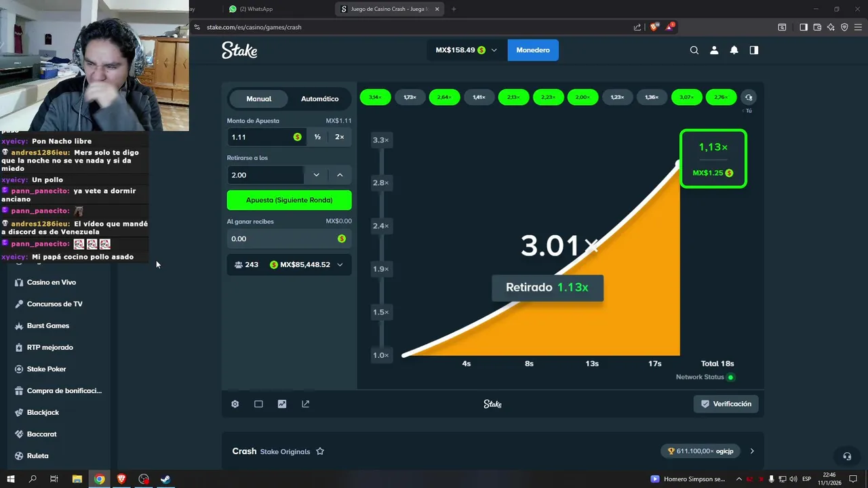868x488 pixels.
Task: Decrease the cashout multiplier with down chevron
Action: click(x=316, y=175)
